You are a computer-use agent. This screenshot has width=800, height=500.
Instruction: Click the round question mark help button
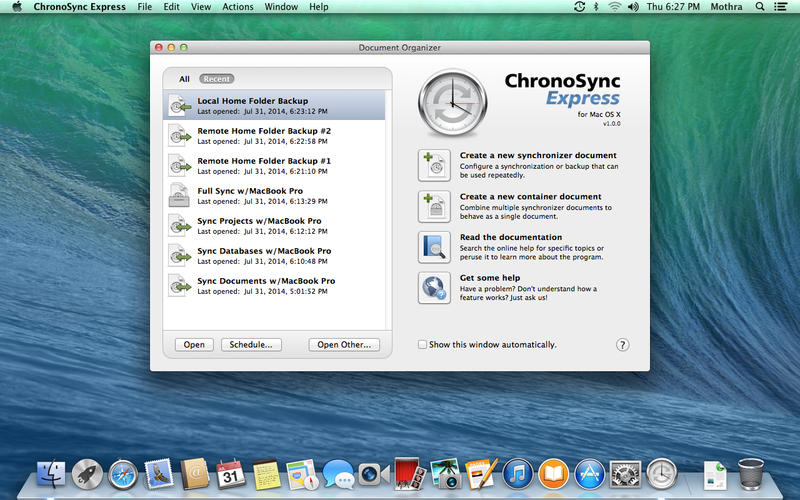click(x=622, y=345)
